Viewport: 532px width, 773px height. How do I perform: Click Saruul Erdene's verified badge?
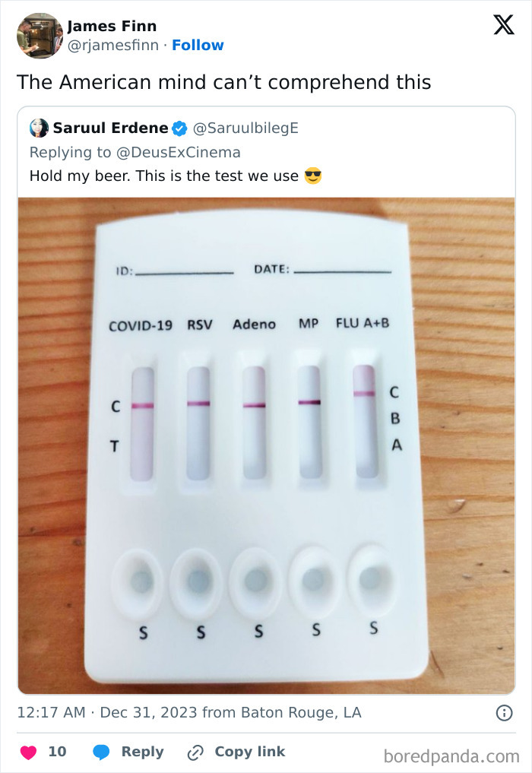tap(179, 128)
